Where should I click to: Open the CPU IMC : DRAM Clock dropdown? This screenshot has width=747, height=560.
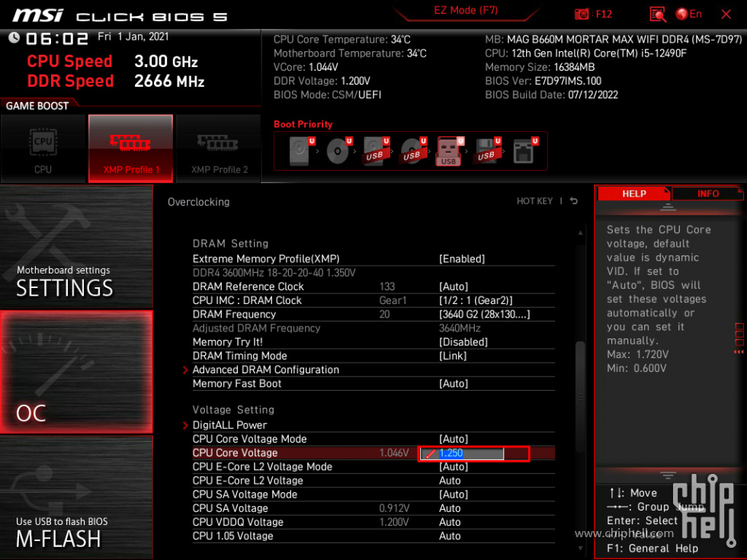click(476, 300)
